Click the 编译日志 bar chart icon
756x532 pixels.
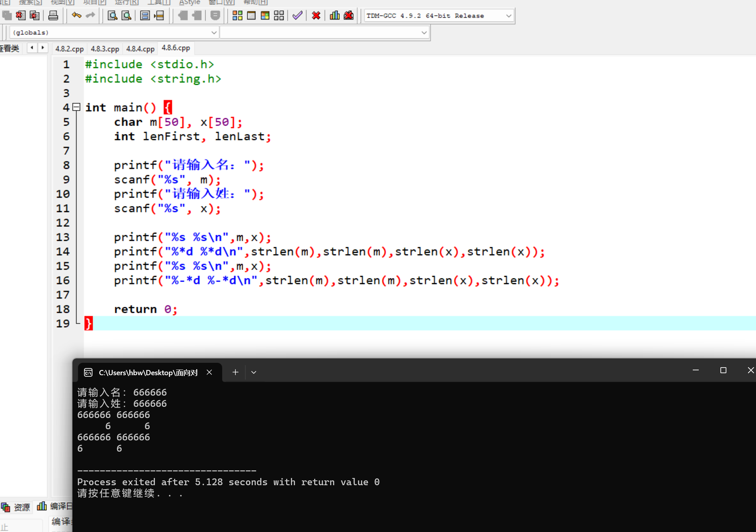click(x=42, y=506)
